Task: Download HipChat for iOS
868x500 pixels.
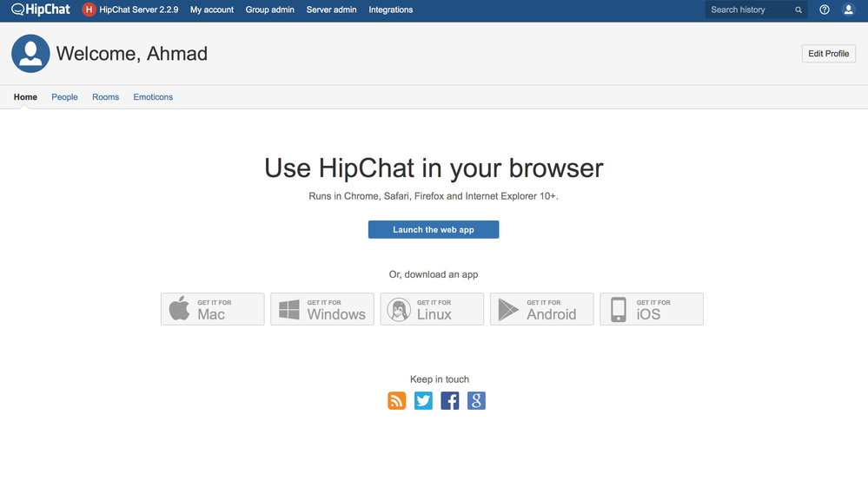Action: point(652,309)
